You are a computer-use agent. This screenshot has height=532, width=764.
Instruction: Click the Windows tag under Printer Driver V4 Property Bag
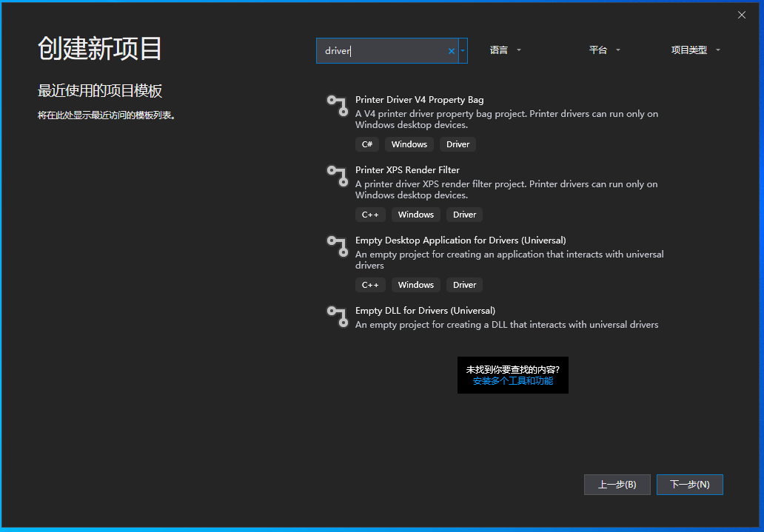[409, 144]
